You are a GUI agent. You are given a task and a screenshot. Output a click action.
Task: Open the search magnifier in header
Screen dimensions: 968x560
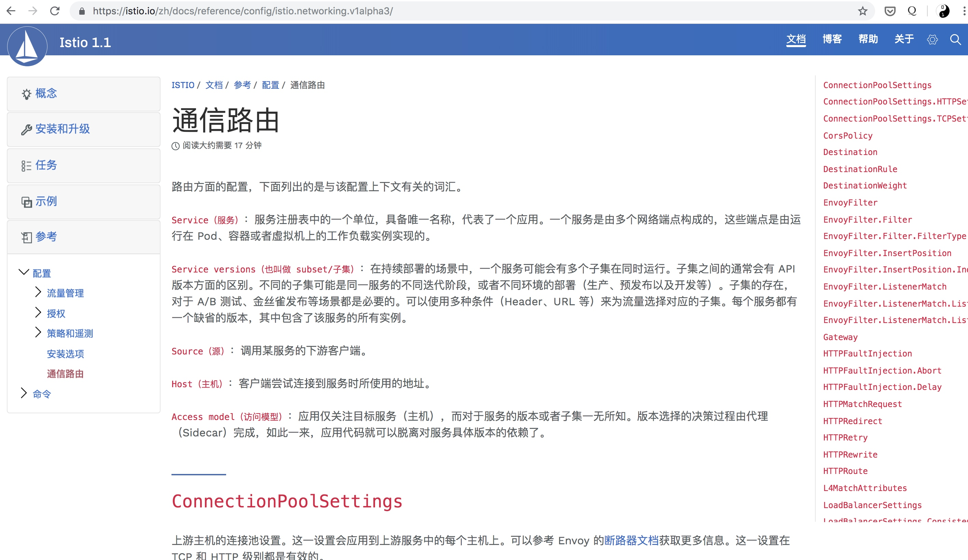pos(955,40)
